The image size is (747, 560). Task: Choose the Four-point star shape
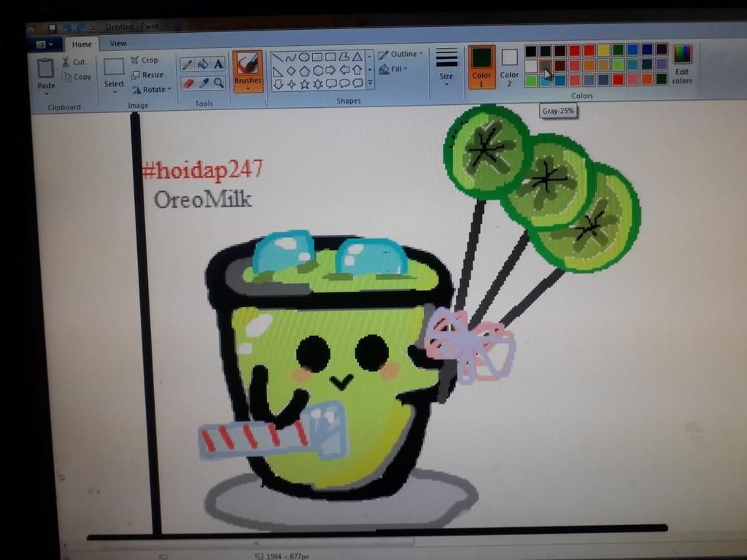[x=292, y=85]
